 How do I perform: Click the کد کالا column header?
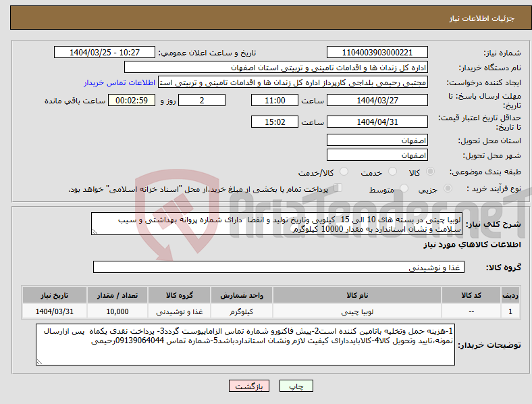click(471, 295)
